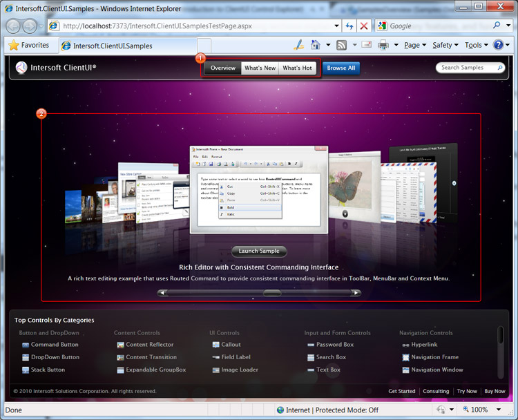
Task: Select the Intersoft.ClientUI.Samples browser tab
Action: 128,46
